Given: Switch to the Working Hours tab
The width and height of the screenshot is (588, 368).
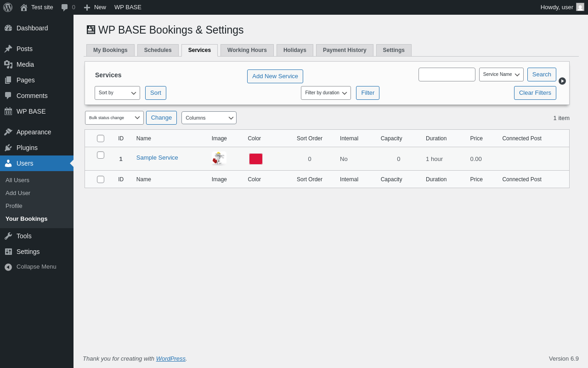Looking at the screenshot, I should [247, 50].
